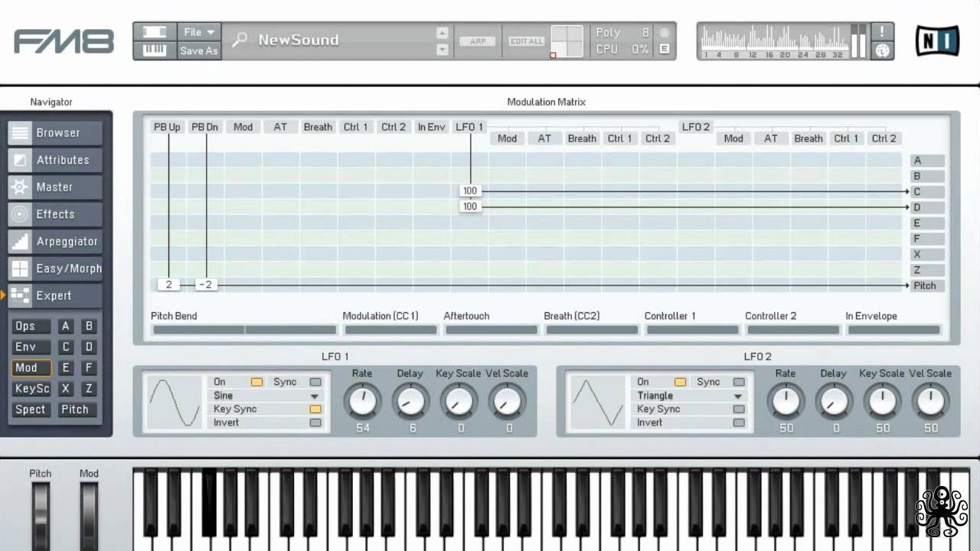Image resolution: width=980 pixels, height=551 pixels.
Task: Switch to the Env expert tab
Action: 31,347
